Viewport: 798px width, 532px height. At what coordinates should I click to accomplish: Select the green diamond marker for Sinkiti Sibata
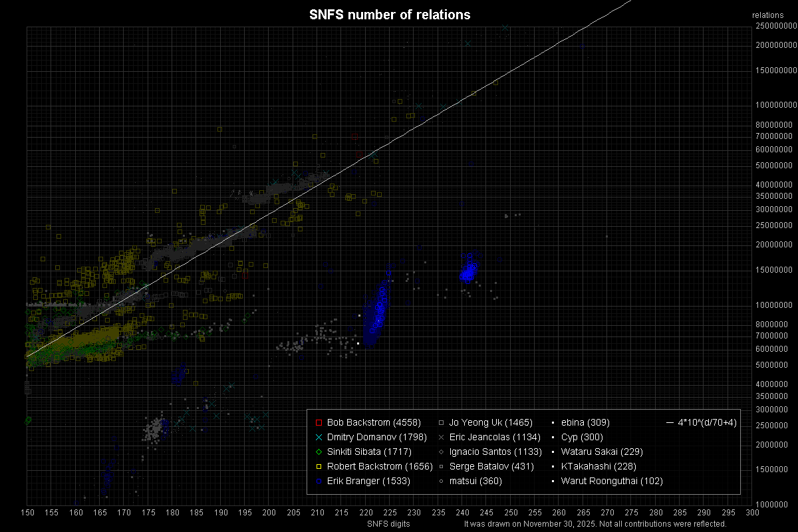click(x=319, y=452)
